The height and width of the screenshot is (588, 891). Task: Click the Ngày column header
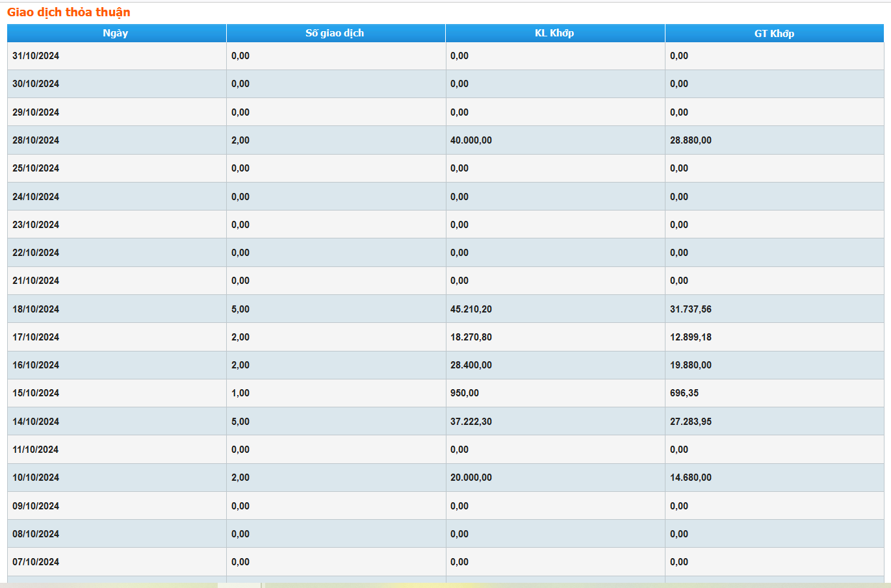click(x=116, y=33)
